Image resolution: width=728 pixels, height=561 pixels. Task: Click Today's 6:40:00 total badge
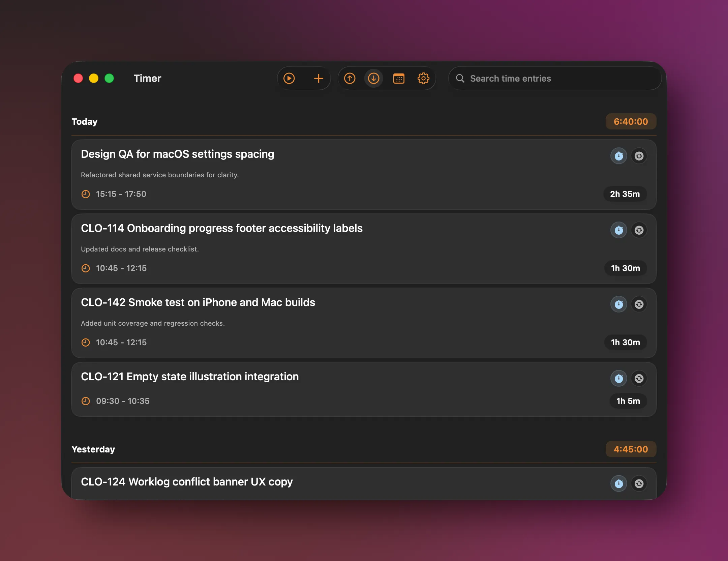631,121
